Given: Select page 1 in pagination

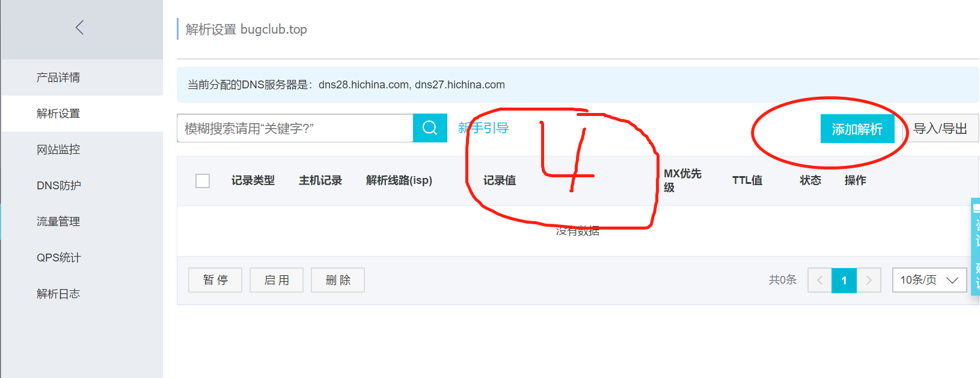Looking at the screenshot, I should pyautogui.click(x=844, y=280).
